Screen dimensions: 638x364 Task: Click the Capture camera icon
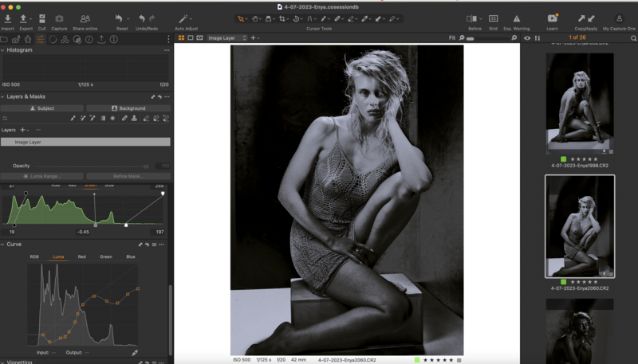(59, 18)
